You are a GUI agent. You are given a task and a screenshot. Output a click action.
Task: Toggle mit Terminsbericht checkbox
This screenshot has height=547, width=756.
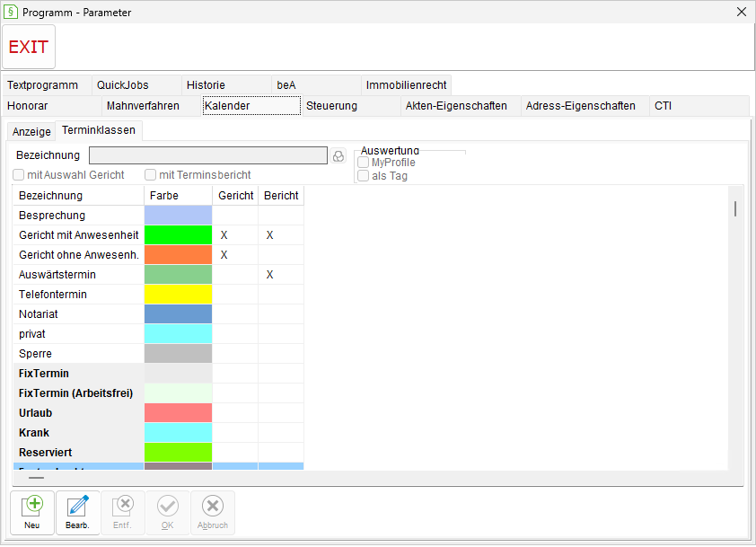pos(151,174)
